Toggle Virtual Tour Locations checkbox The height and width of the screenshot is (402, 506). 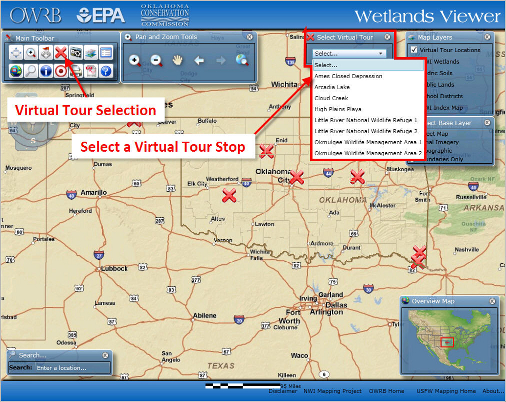pos(414,50)
